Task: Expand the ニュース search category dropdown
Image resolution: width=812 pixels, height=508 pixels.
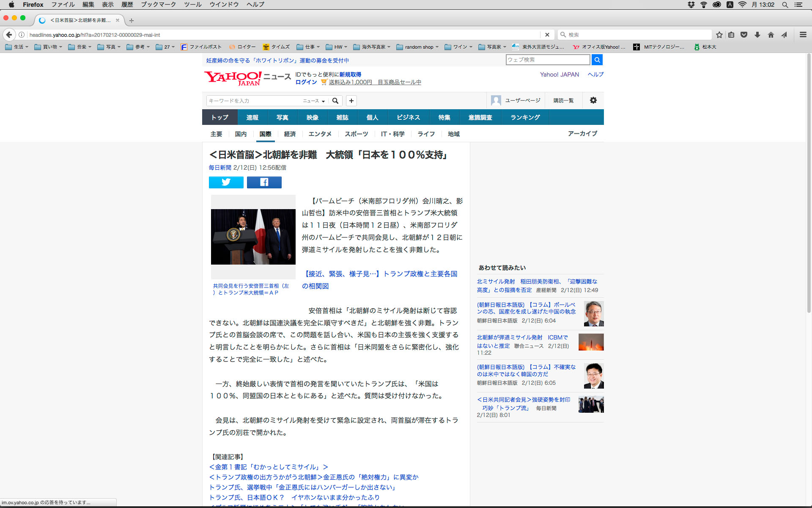Action: pyautogui.click(x=314, y=101)
